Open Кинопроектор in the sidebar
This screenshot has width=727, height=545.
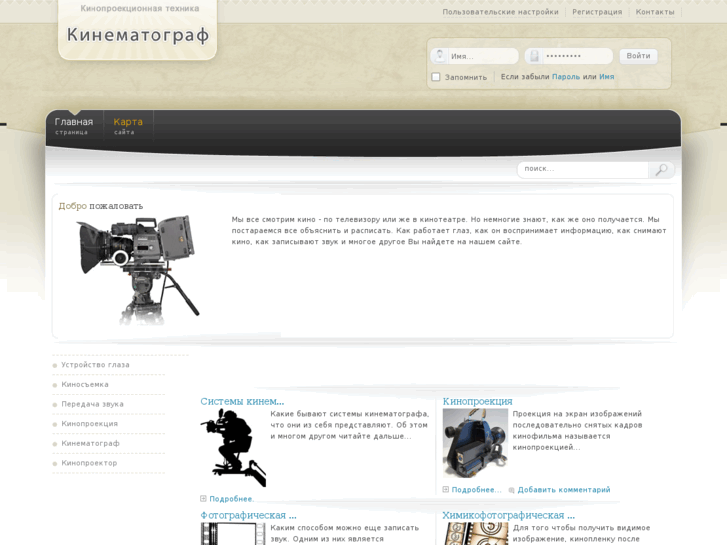89,463
